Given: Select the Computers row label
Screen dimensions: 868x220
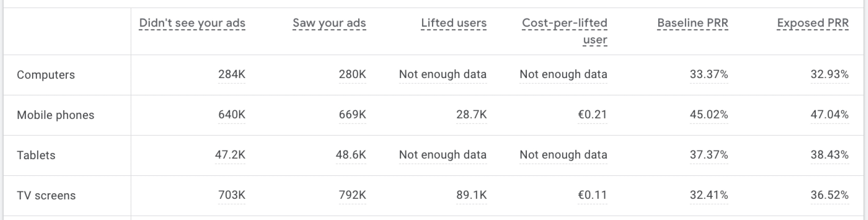Looking at the screenshot, I should 46,75.
